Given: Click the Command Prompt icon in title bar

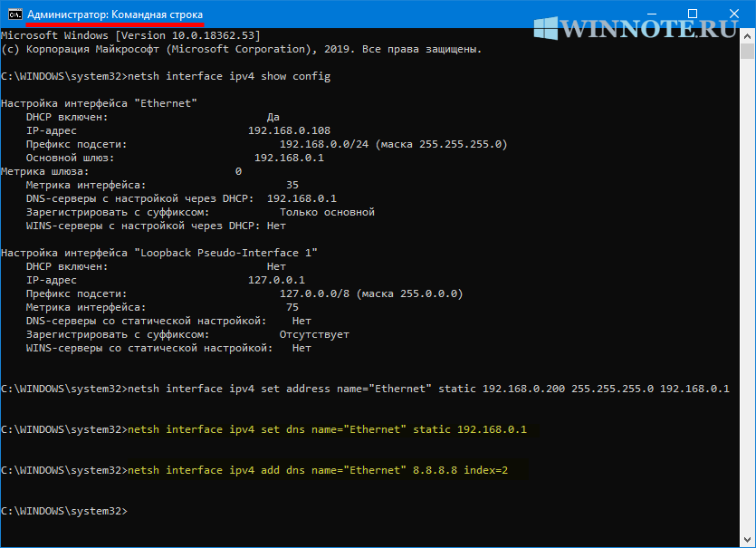Looking at the screenshot, I should [13, 14].
